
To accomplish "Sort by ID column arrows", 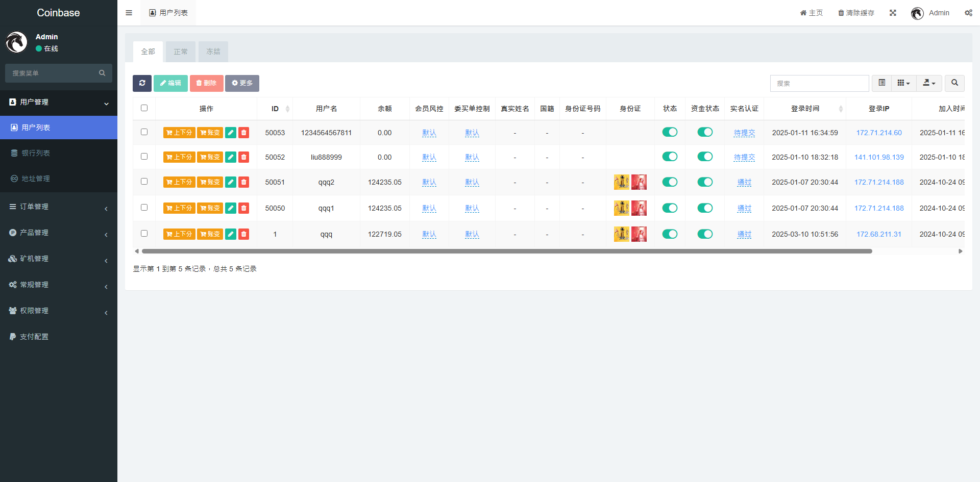I will [287, 109].
